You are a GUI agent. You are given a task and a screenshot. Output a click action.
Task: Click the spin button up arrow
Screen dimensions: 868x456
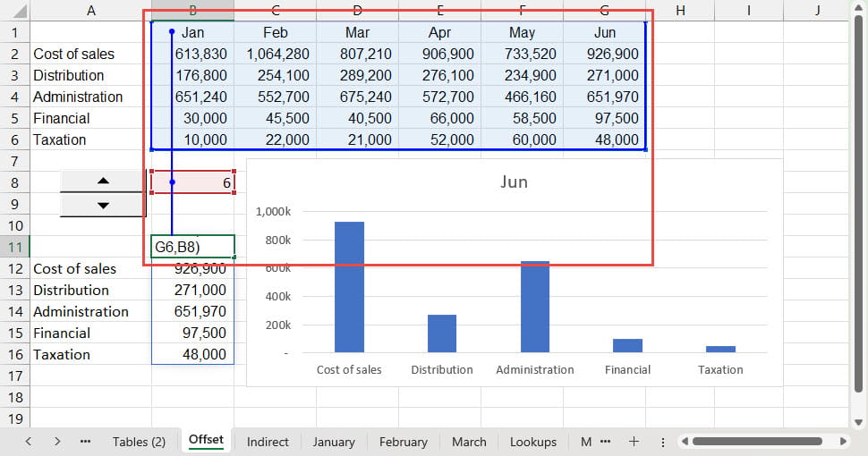103,182
